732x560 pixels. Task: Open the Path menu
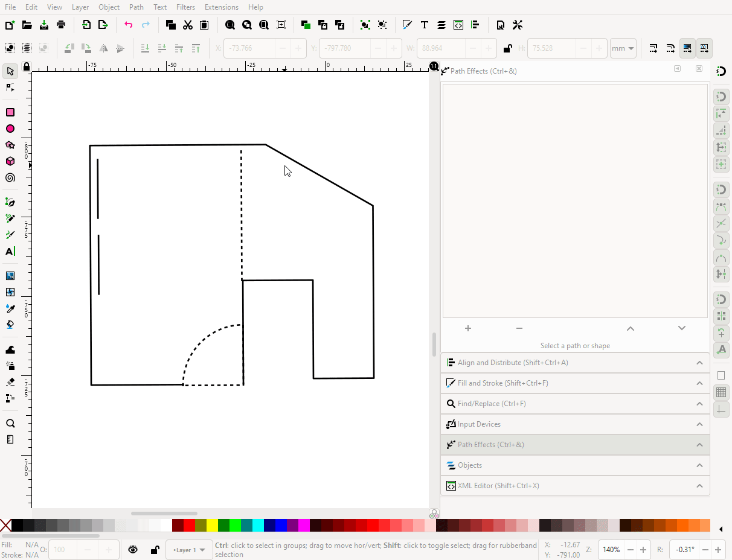[x=136, y=7]
